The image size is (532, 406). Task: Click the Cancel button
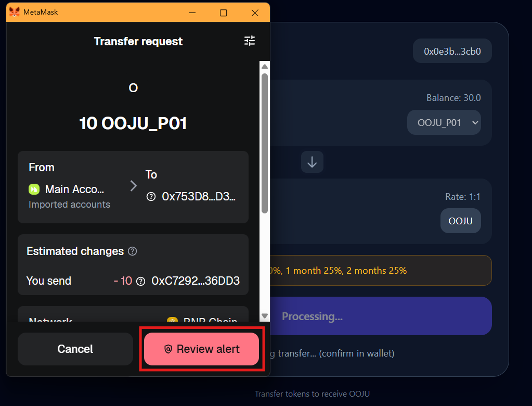75,349
